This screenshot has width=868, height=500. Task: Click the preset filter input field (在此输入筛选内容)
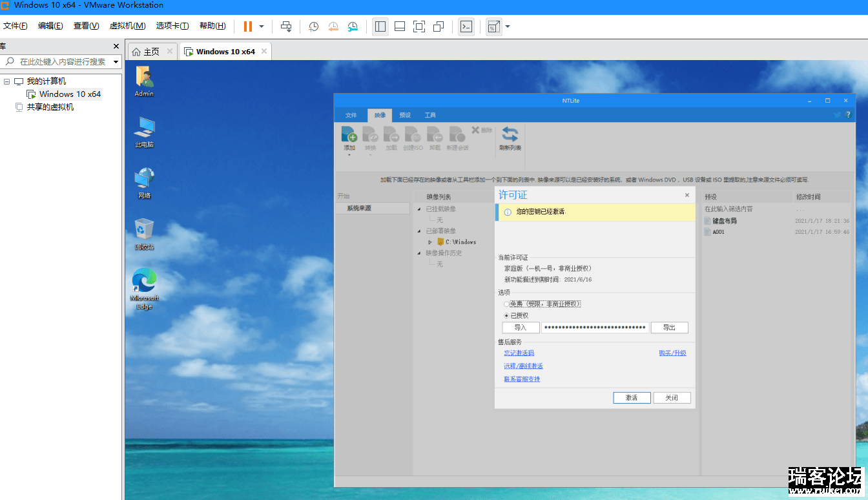point(747,209)
